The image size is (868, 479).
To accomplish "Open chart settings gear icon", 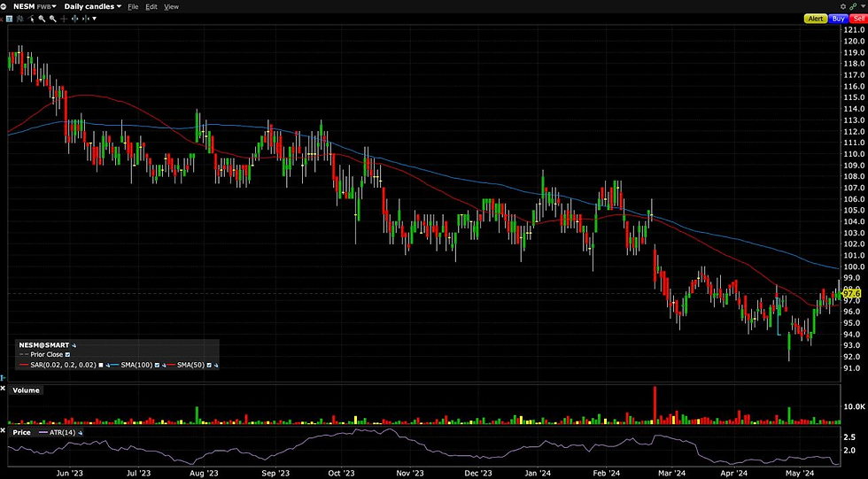I will pyautogui.click(x=843, y=6).
